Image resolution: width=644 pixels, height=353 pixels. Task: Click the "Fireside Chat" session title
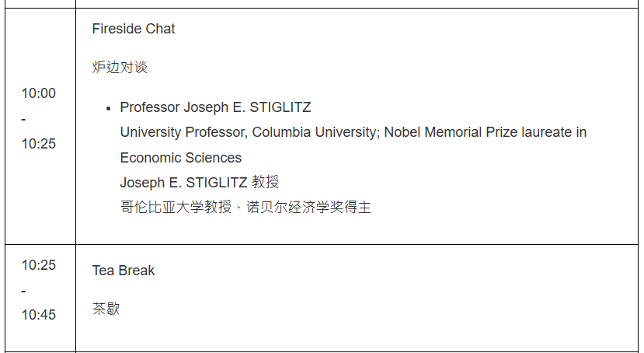[134, 29]
